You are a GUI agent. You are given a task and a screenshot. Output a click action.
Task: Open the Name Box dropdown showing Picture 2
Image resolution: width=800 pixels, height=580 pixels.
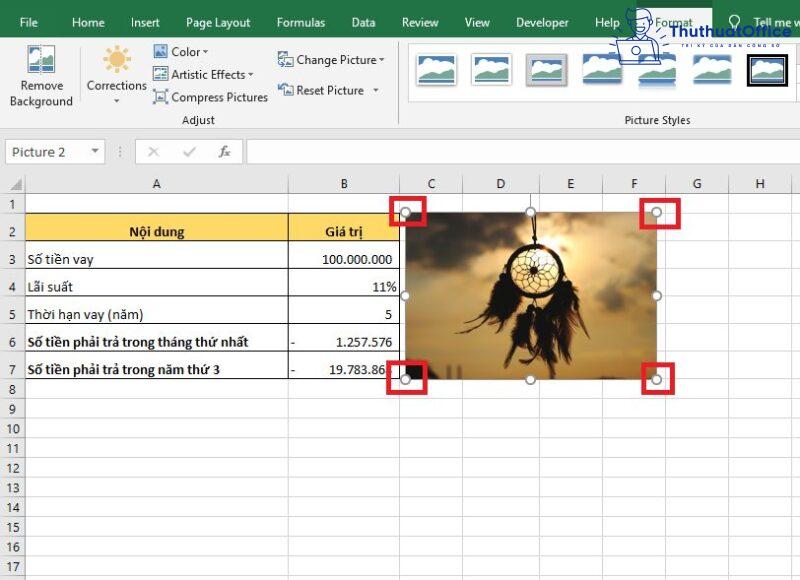click(x=95, y=151)
